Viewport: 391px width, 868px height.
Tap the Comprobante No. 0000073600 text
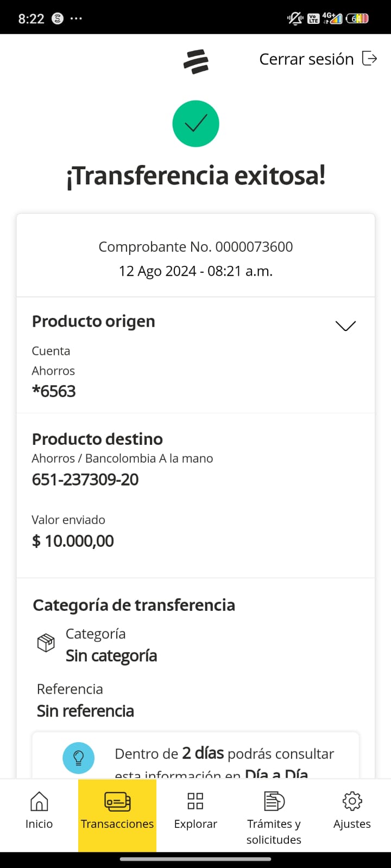[195, 247]
